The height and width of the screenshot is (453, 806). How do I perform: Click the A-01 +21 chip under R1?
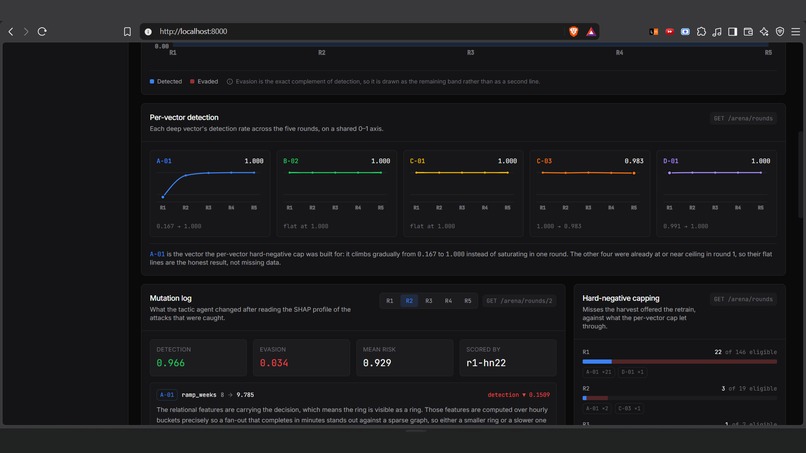599,372
